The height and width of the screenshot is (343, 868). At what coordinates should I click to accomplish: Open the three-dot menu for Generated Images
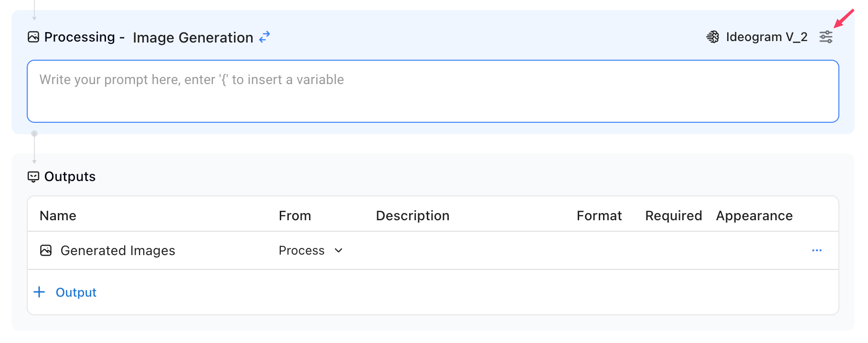click(816, 250)
